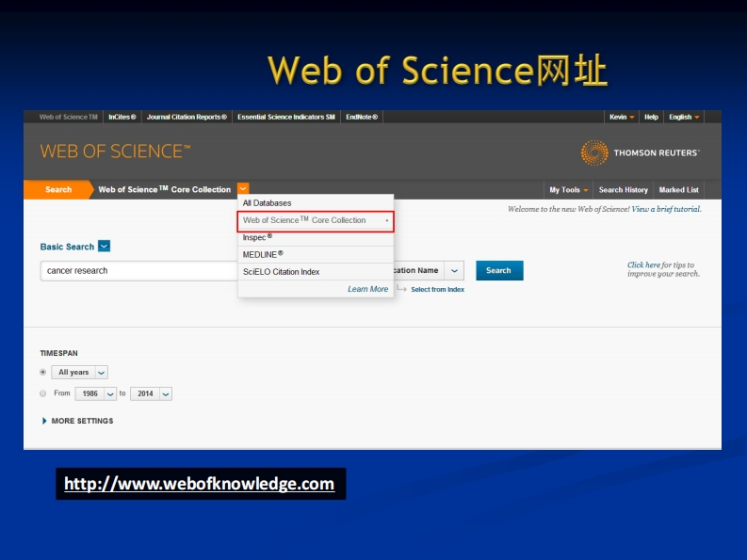
Task: Select the All years radio button
Action: click(x=43, y=372)
